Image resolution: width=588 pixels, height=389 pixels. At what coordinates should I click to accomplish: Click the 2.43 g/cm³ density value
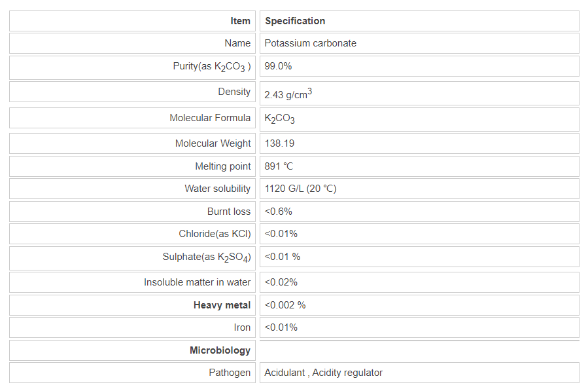pyautogui.click(x=288, y=94)
